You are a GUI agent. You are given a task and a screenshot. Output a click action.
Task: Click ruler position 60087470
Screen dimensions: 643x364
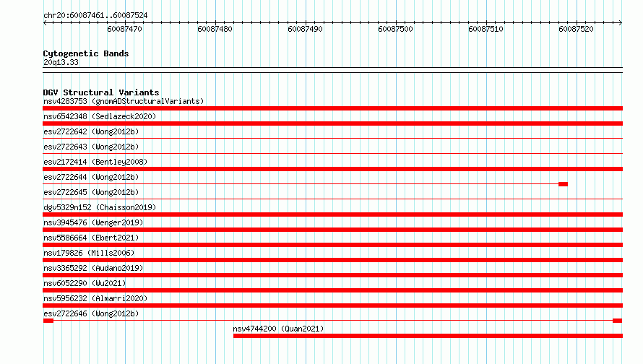(x=125, y=29)
